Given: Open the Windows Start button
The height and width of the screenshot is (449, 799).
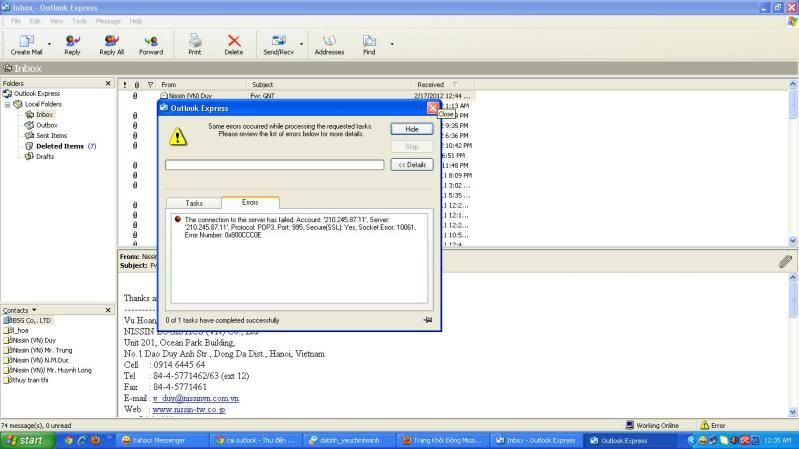Looking at the screenshot, I should 28,440.
